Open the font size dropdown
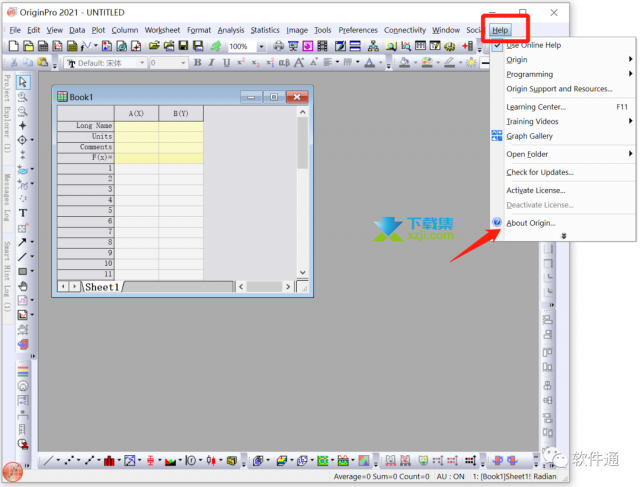The height and width of the screenshot is (487, 640). 183,63
